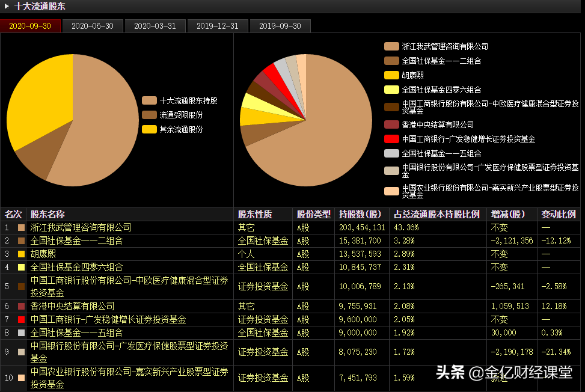
Task: Sort by 股东性质 column header
Action: point(255,215)
